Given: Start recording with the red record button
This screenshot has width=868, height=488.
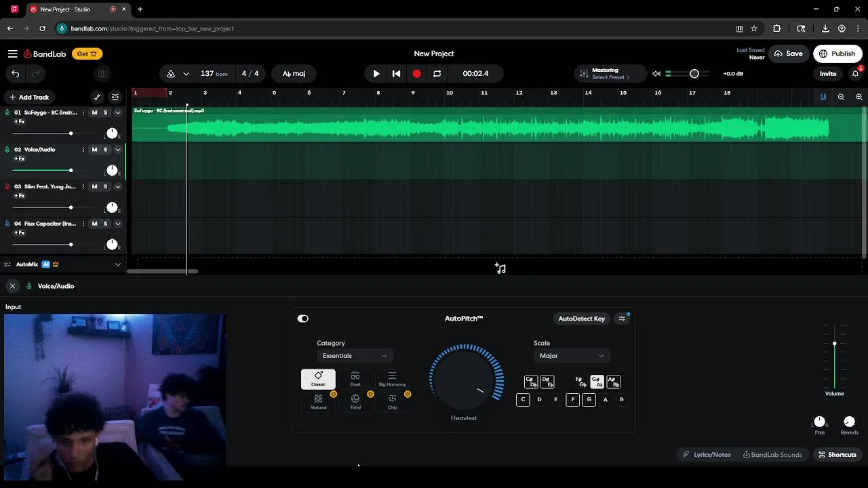Looking at the screenshot, I should [416, 73].
